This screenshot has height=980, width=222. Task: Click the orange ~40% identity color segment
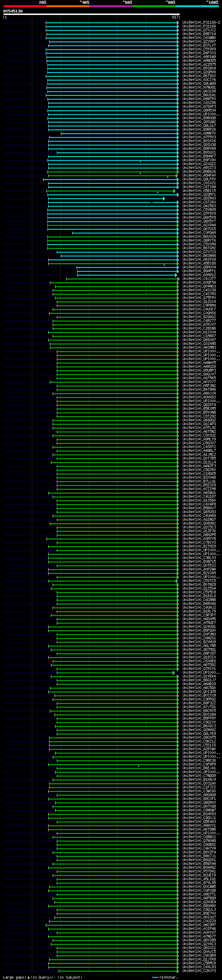pos(68,6)
